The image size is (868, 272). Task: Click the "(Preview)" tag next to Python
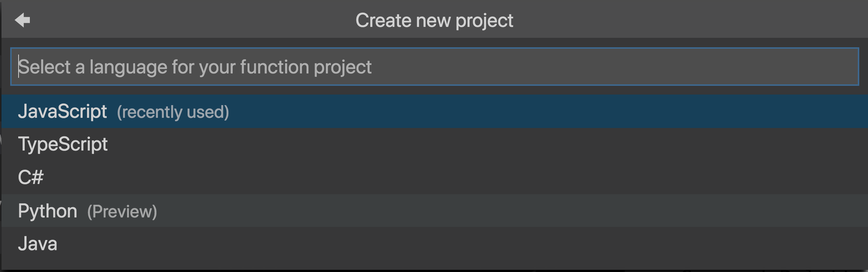click(122, 212)
